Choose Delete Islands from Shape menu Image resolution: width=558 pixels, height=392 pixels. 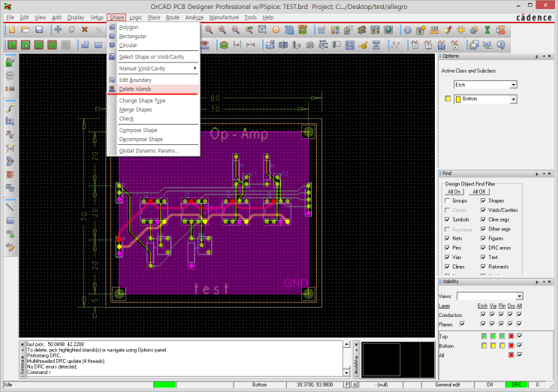134,89
